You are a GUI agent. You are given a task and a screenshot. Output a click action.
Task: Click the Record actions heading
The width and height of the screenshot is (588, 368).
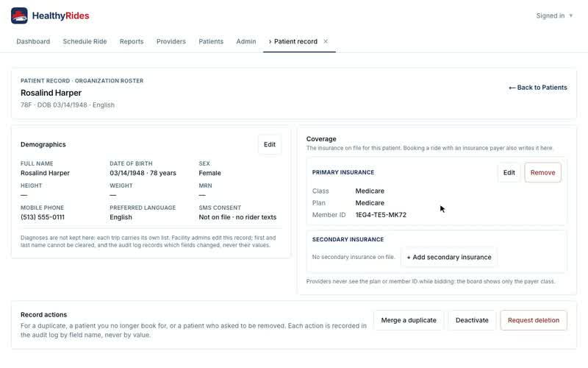pos(43,315)
